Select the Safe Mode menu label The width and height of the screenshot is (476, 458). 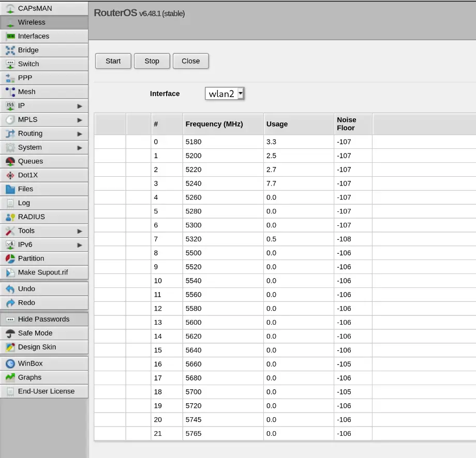tap(35, 333)
